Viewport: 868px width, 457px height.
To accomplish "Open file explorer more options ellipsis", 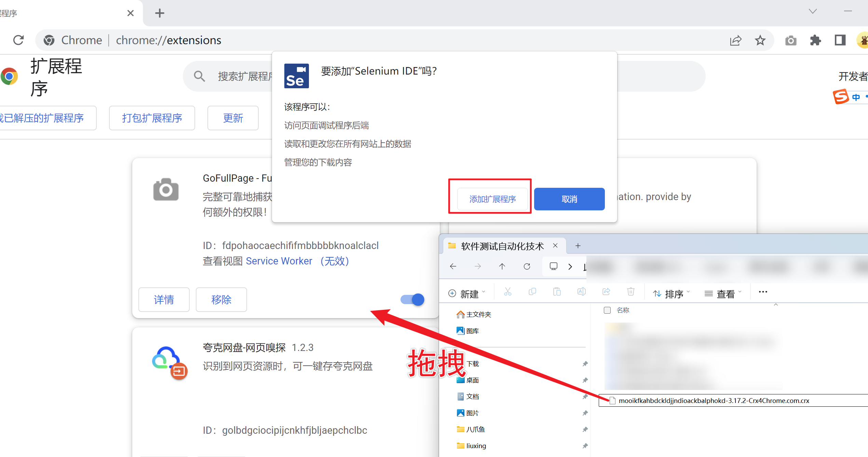I will [763, 292].
